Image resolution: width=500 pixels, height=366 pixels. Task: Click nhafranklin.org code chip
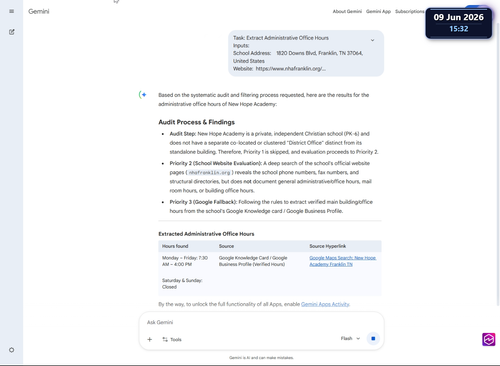209,172
